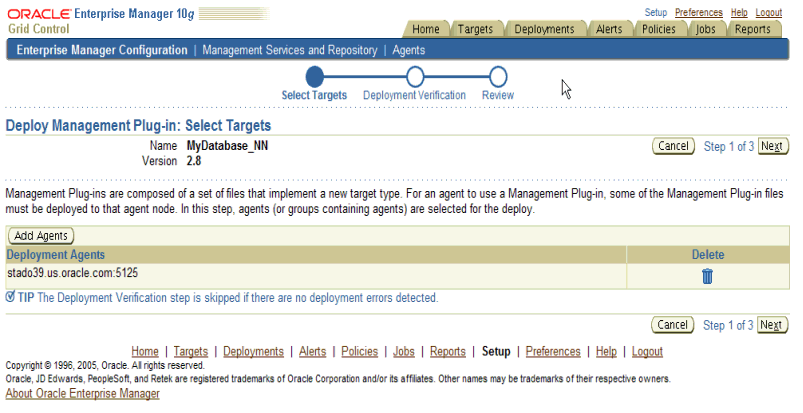Screen dimensions: 803x413
Task: Switch to the Deployments tab
Action: pos(544,29)
